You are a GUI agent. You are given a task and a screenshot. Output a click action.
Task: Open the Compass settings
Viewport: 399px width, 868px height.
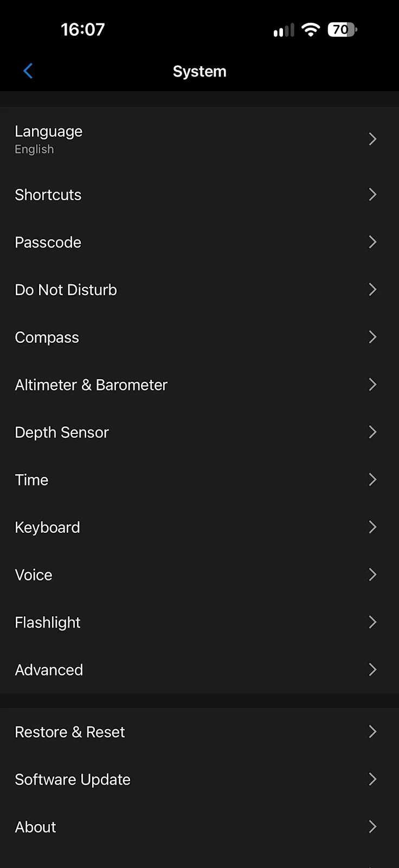200,337
